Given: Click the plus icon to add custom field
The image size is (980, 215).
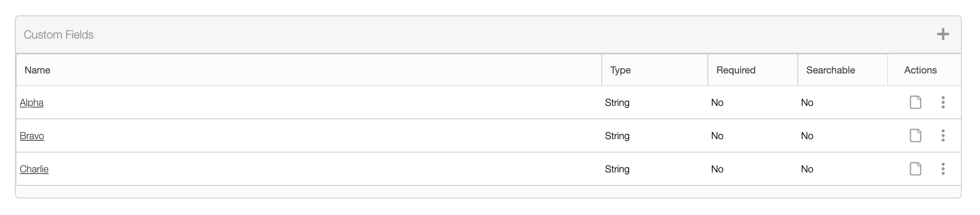Looking at the screenshot, I should click(x=943, y=34).
